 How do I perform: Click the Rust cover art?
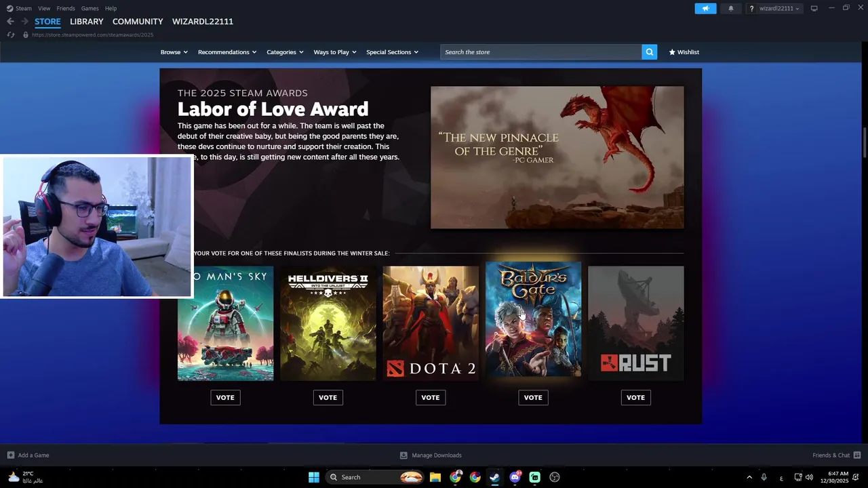point(635,323)
